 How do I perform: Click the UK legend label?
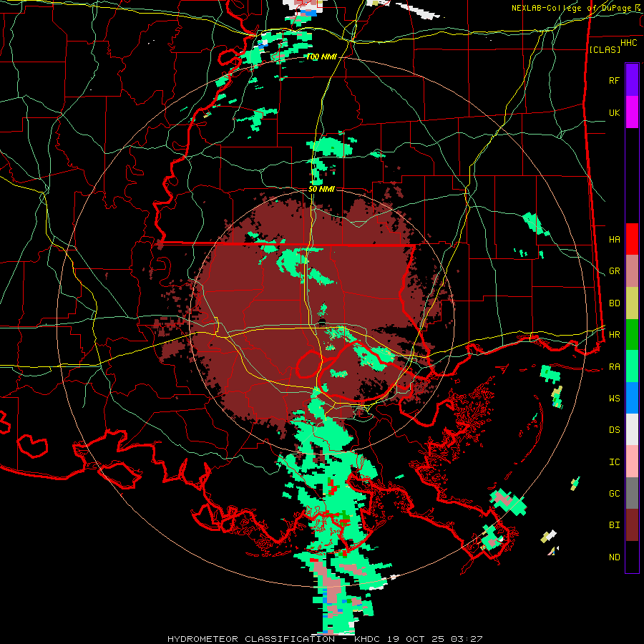[614, 112]
